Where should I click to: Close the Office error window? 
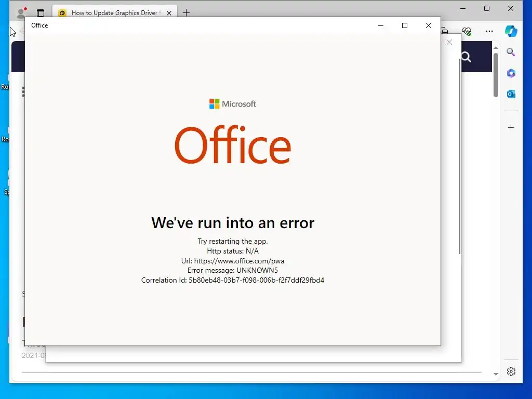[x=429, y=25]
